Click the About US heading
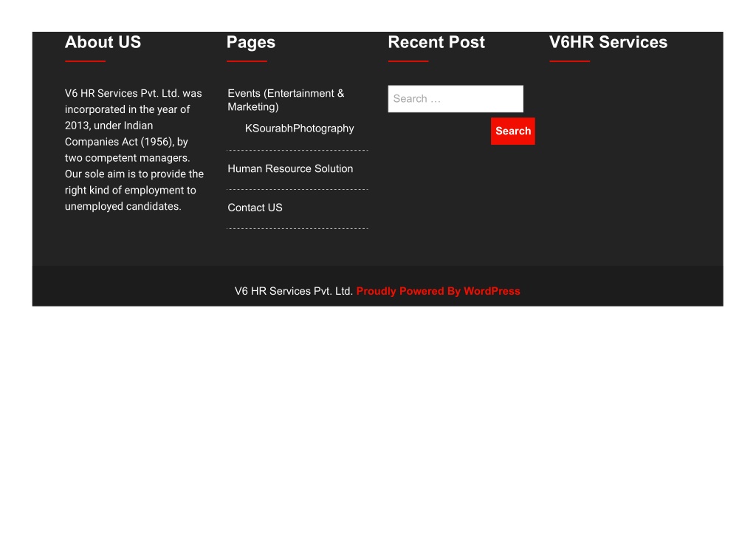This screenshot has height=534, width=756. (103, 42)
